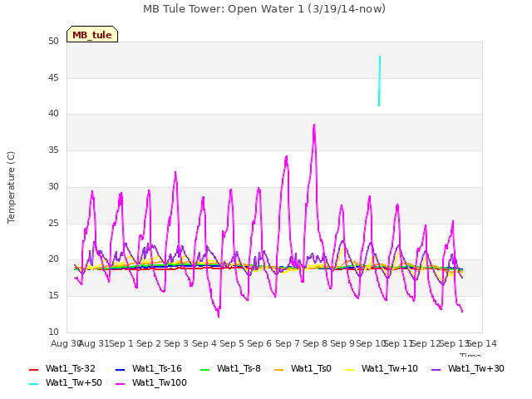Click the Sep 3 x-axis date label
Screen dimensions: 532x399
tap(176, 343)
